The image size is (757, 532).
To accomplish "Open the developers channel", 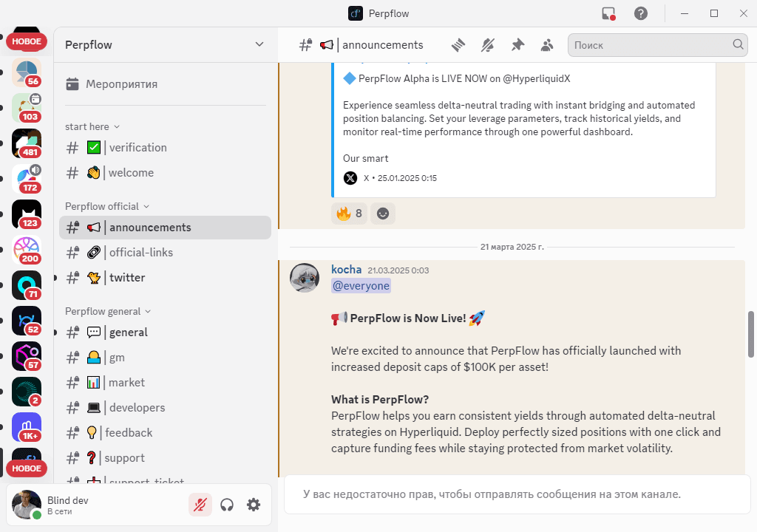I will [165, 407].
